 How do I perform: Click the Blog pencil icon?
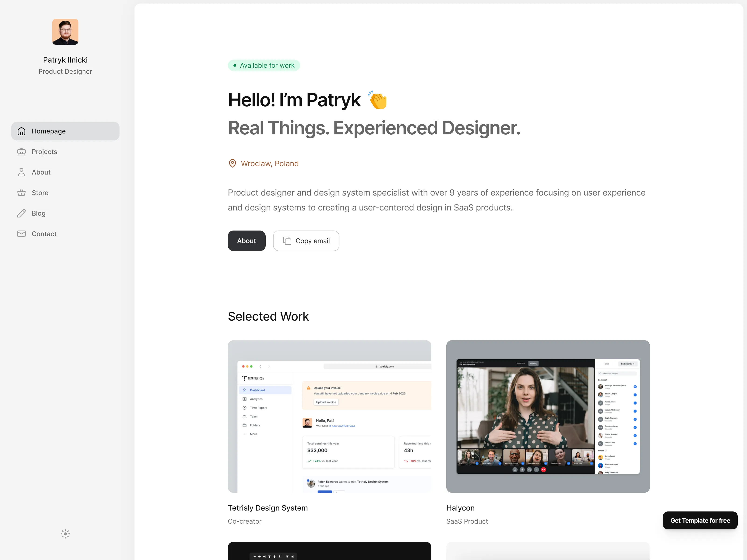point(22,213)
